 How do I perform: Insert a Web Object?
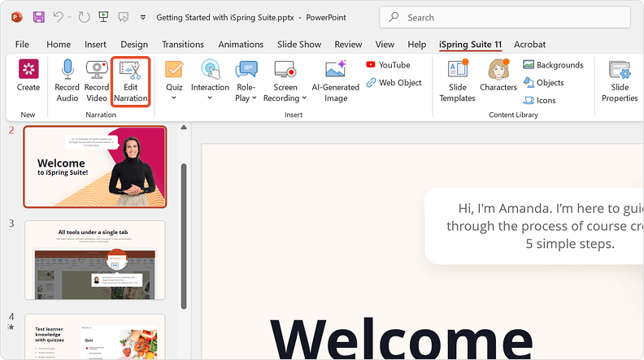[x=394, y=83]
